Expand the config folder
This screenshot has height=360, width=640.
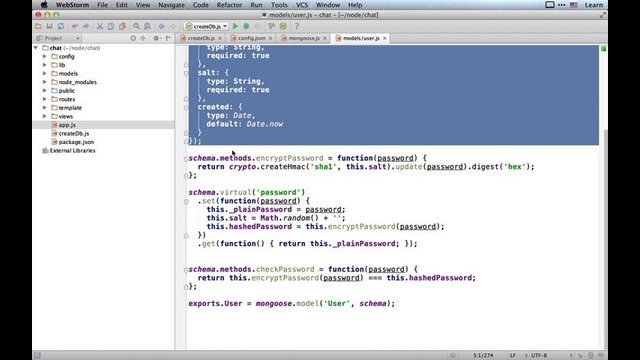(x=44, y=57)
